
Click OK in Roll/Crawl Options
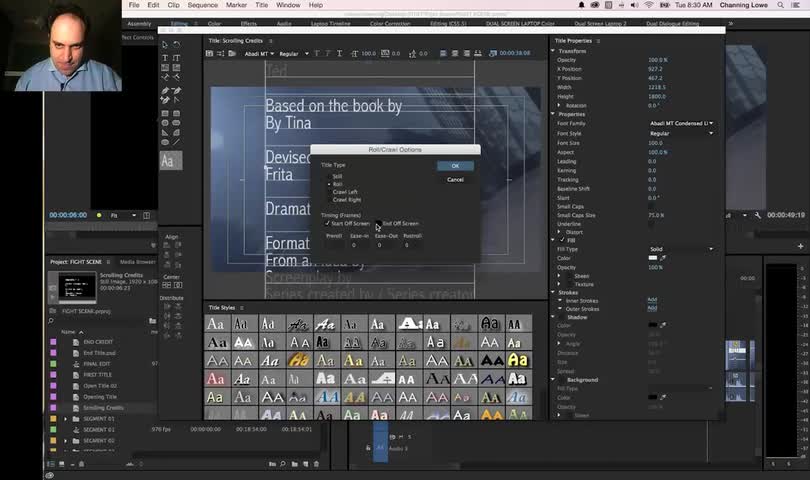(455, 166)
